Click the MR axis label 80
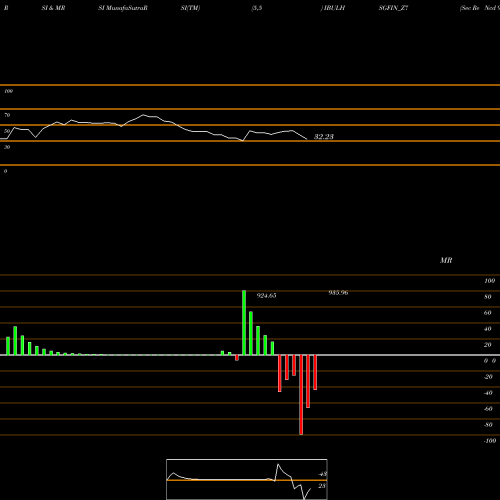Image resolution: width=500 pixels, height=500 pixels. click(x=488, y=297)
